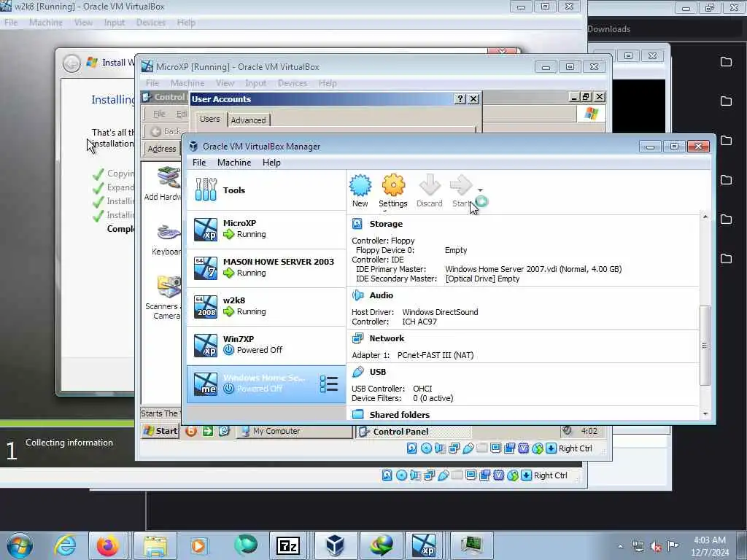Show hidden tray icons arrow
Image resolution: width=747 pixels, height=560 pixels.
[x=620, y=547]
